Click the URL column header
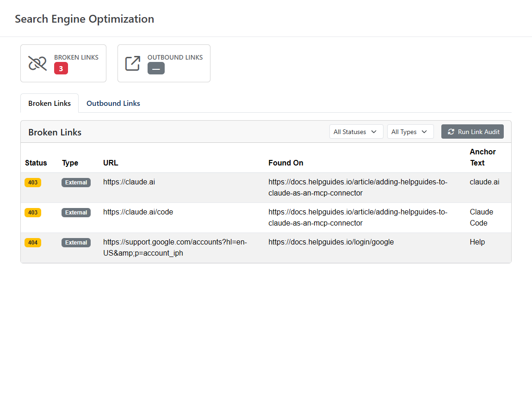Viewport: 532px width, 416px height. (x=111, y=163)
